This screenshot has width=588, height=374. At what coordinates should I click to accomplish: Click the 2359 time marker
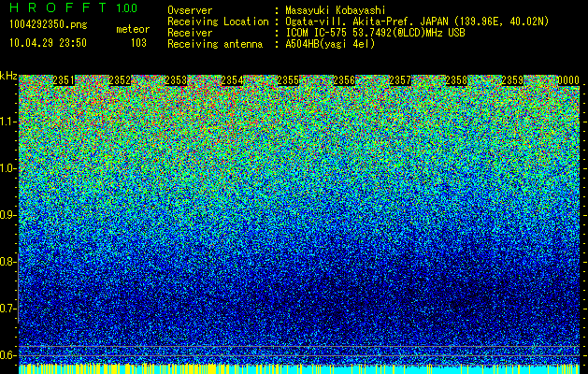[x=512, y=80]
